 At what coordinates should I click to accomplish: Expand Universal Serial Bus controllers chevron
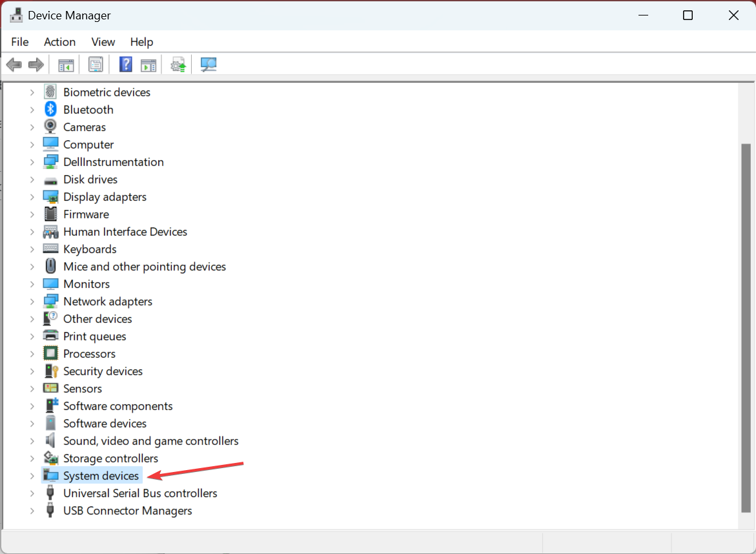[x=32, y=493]
